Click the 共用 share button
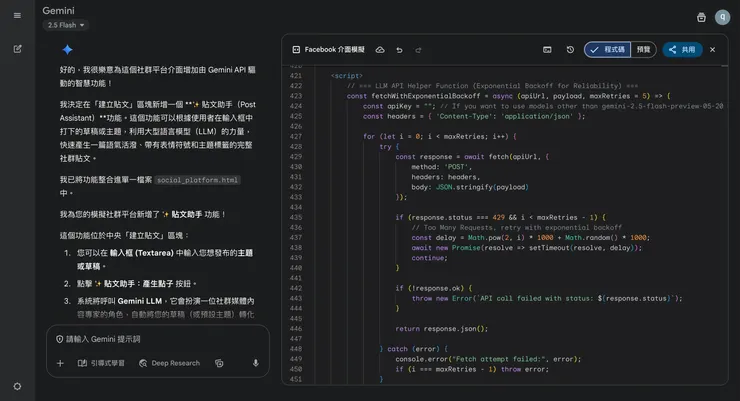 coord(682,50)
